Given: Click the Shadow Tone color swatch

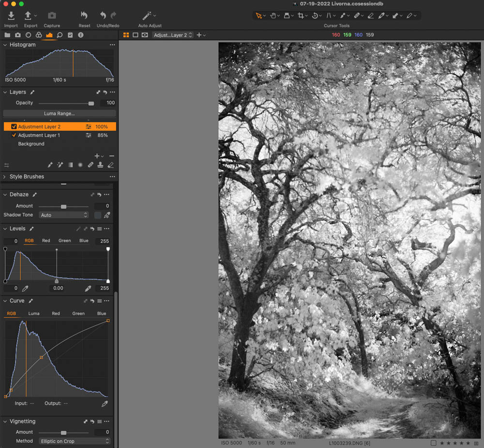Looking at the screenshot, I should (98, 215).
